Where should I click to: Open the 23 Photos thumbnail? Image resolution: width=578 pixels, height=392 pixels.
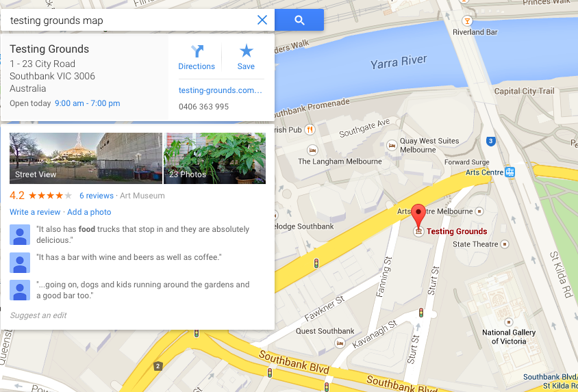(x=214, y=158)
